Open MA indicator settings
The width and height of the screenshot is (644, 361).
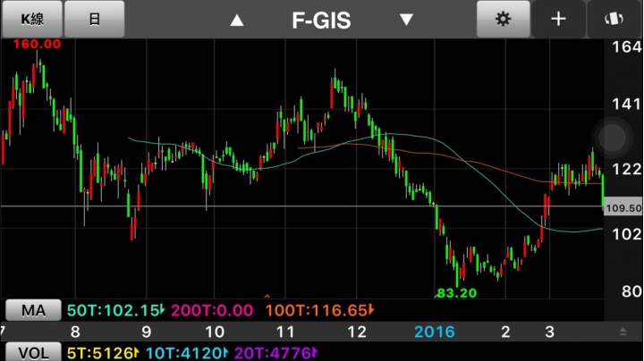(x=33, y=310)
